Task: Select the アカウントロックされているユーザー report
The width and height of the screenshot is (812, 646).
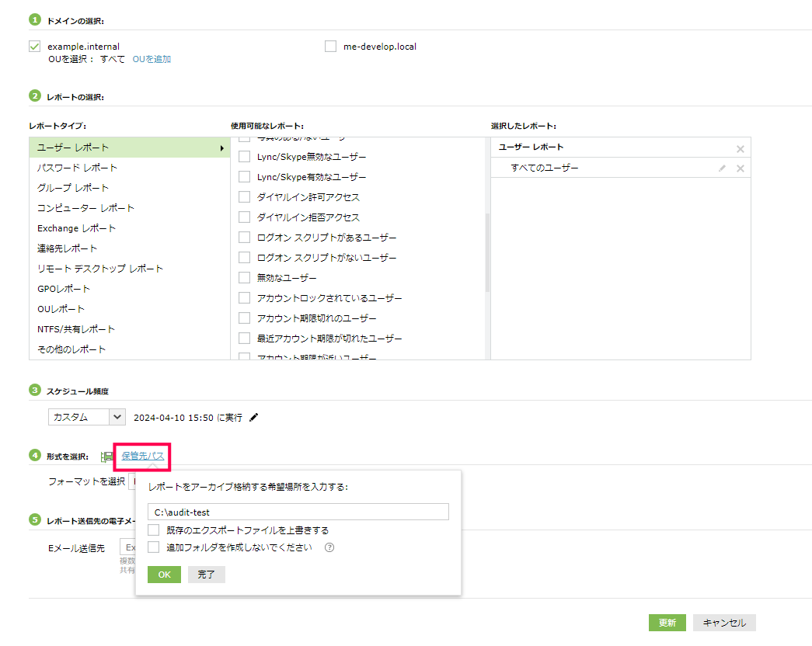Action: point(244,298)
